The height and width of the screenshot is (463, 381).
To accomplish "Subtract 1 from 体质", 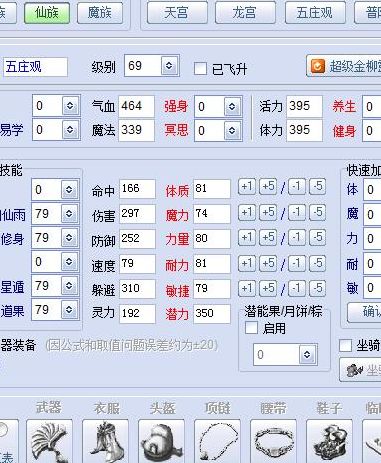I will tap(296, 187).
